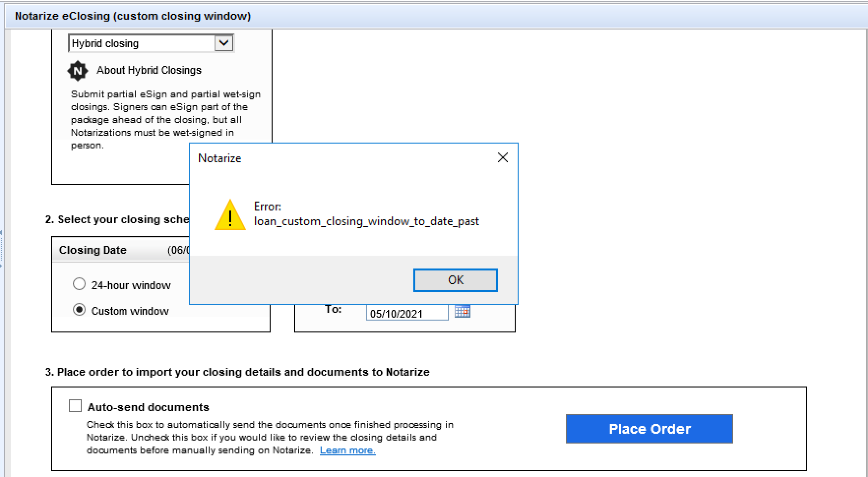Click the yellow warning triangle icon
Image resolution: width=868 pixels, height=477 pixels.
point(230,215)
